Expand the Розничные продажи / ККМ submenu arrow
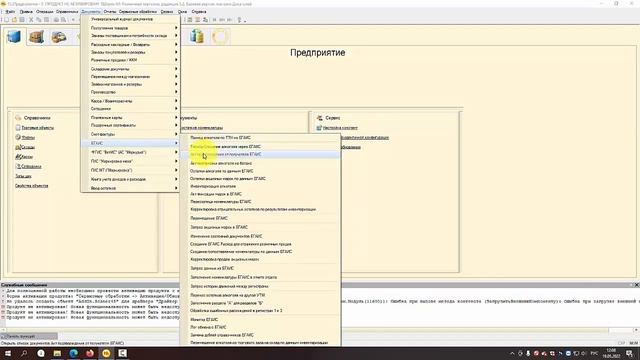This screenshot has height=360, width=640. coord(176,60)
